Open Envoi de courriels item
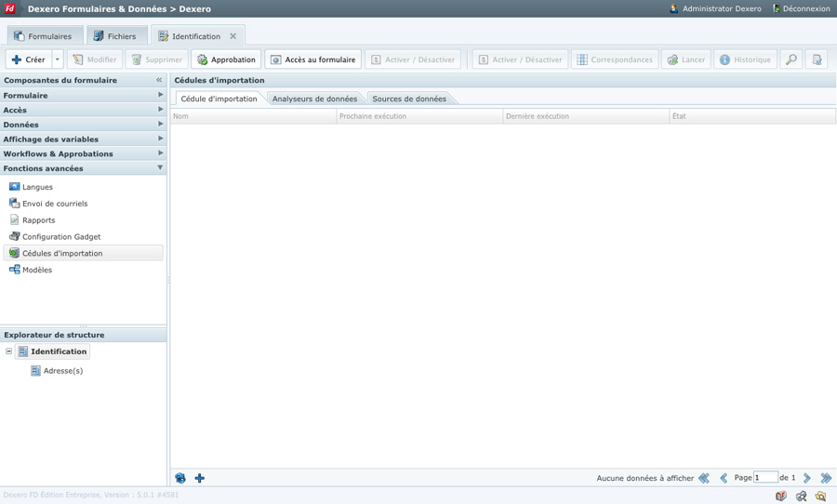This screenshot has height=504, width=837. point(54,204)
